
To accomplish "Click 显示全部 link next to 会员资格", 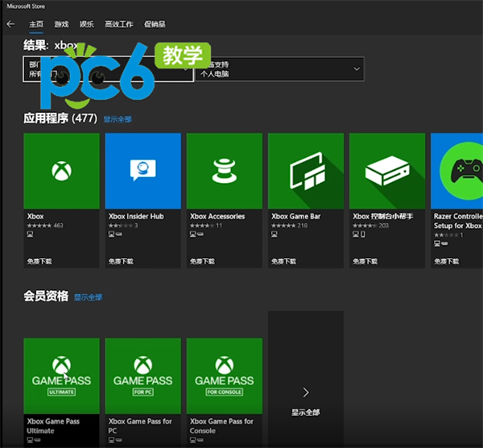I will click(x=89, y=297).
